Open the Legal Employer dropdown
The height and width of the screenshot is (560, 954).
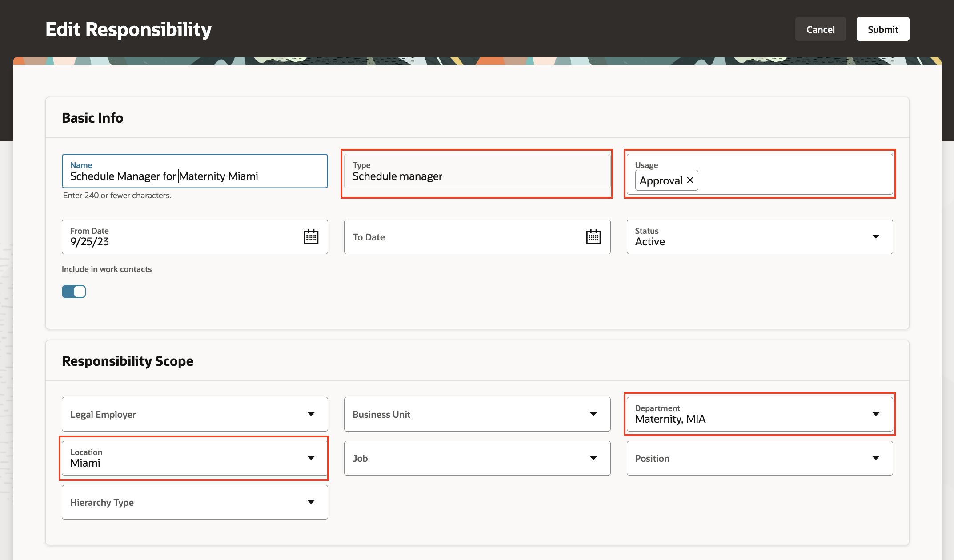pos(311,414)
